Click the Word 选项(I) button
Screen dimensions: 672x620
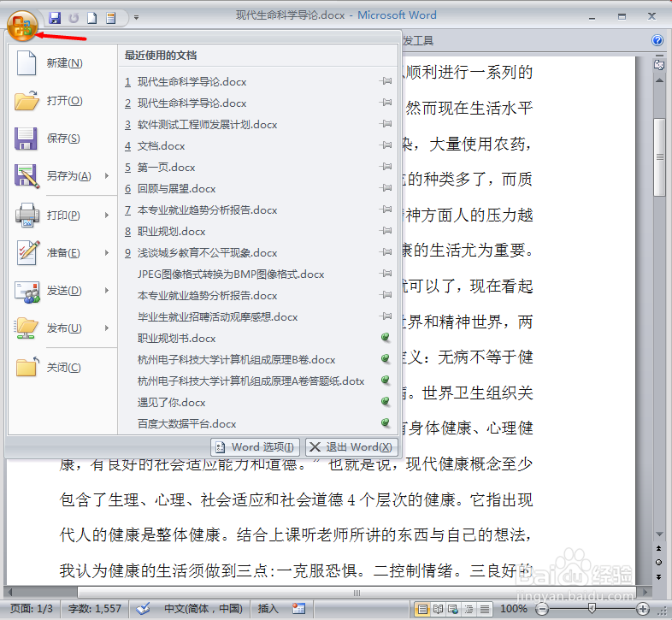tap(255, 447)
